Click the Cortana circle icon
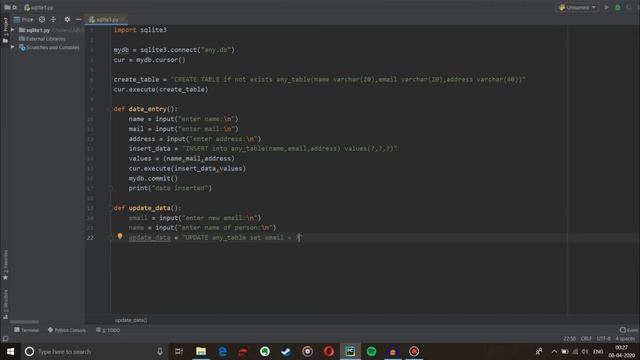 click(29, 351)
